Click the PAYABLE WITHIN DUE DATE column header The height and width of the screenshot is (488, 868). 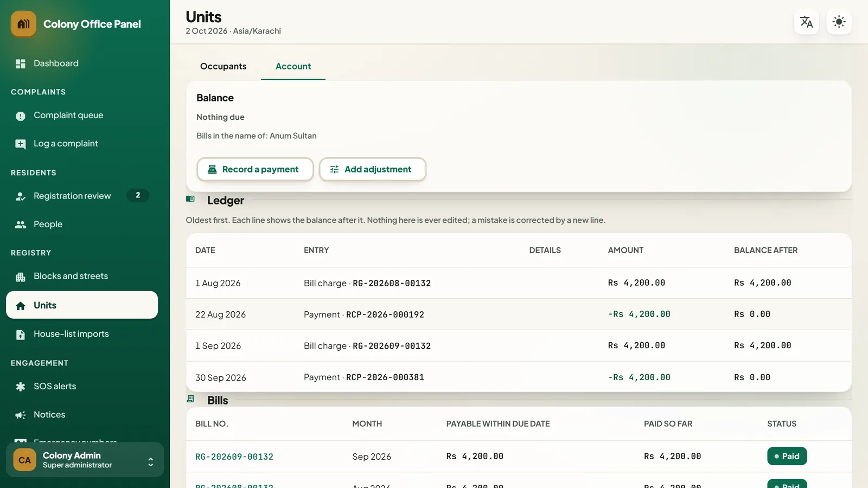(x=498, y=423)
